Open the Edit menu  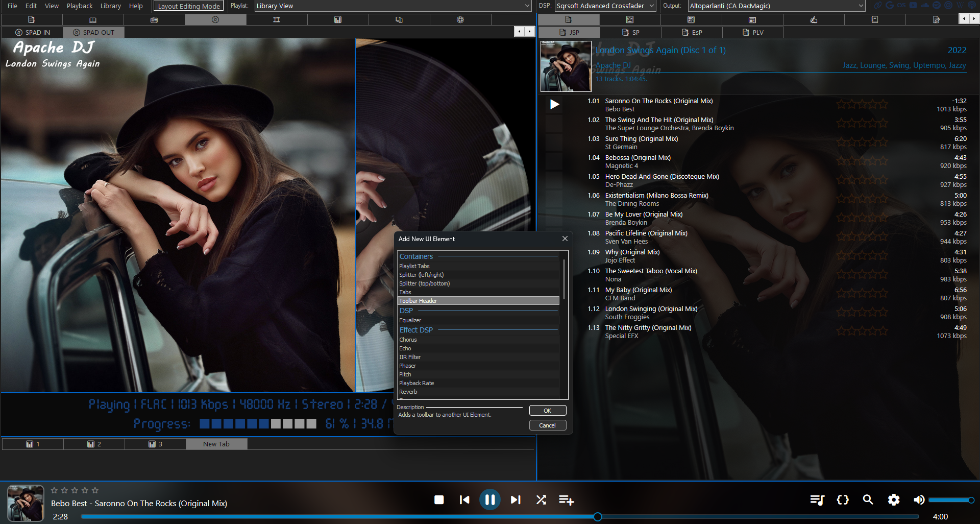click(31, 6)
